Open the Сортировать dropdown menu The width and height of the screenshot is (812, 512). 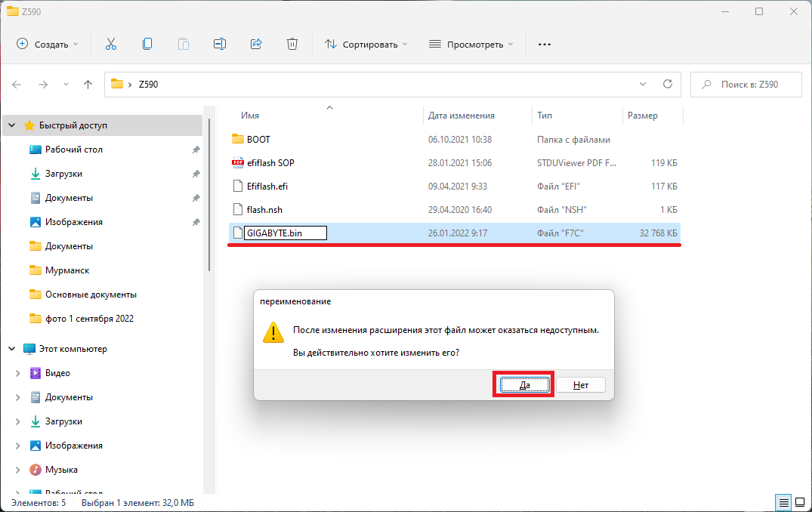(x=366, y=44)
